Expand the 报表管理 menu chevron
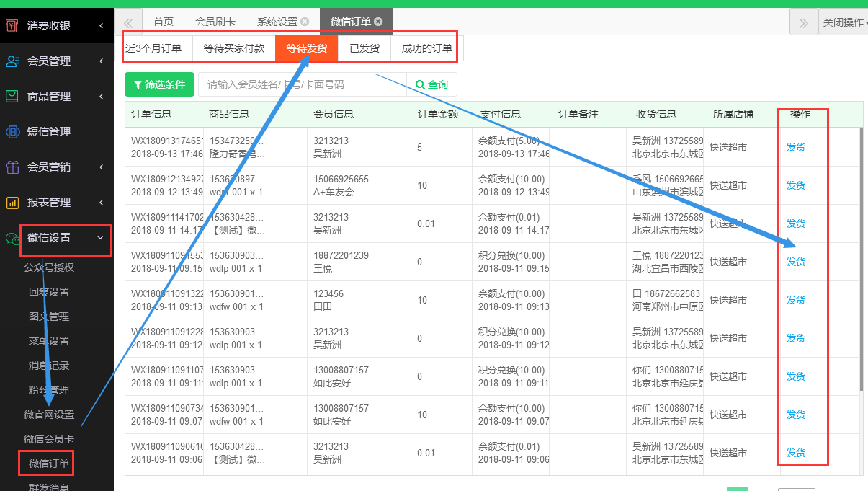Image resolution: width=868 pixels, height=491 pixels. coord(101,203)
